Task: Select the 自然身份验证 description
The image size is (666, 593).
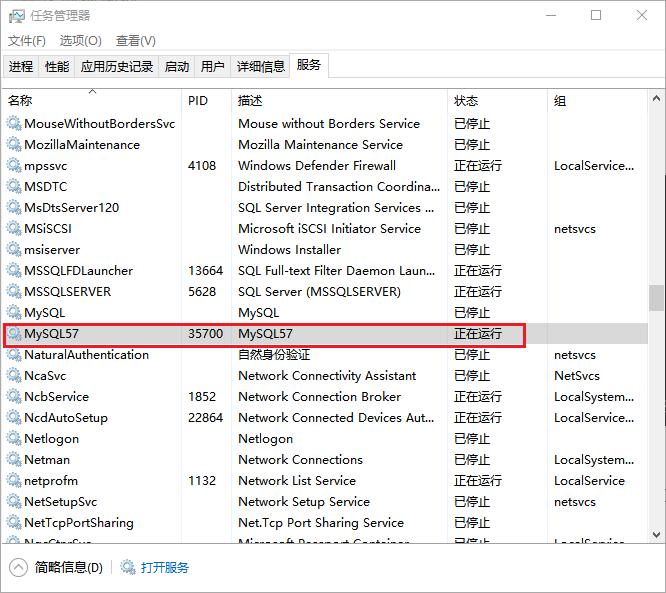Action: [x=274, y=355]
